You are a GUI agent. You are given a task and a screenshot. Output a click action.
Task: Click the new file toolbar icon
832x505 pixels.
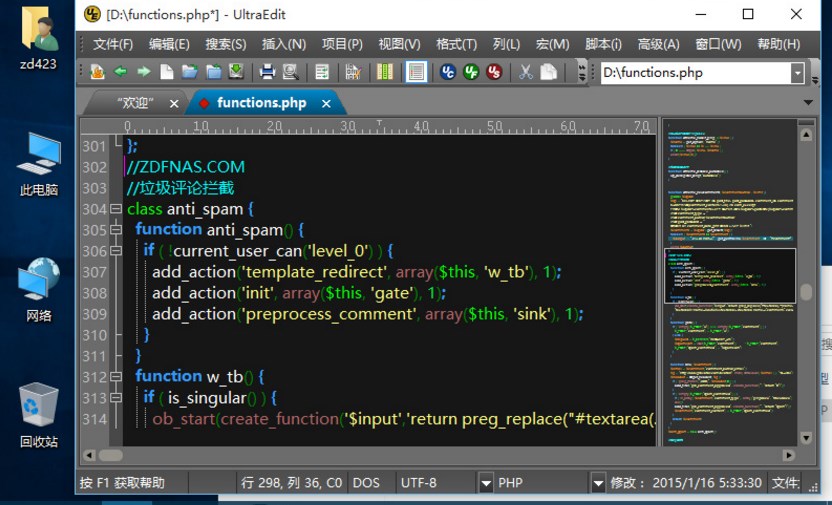tap(167, 72)
